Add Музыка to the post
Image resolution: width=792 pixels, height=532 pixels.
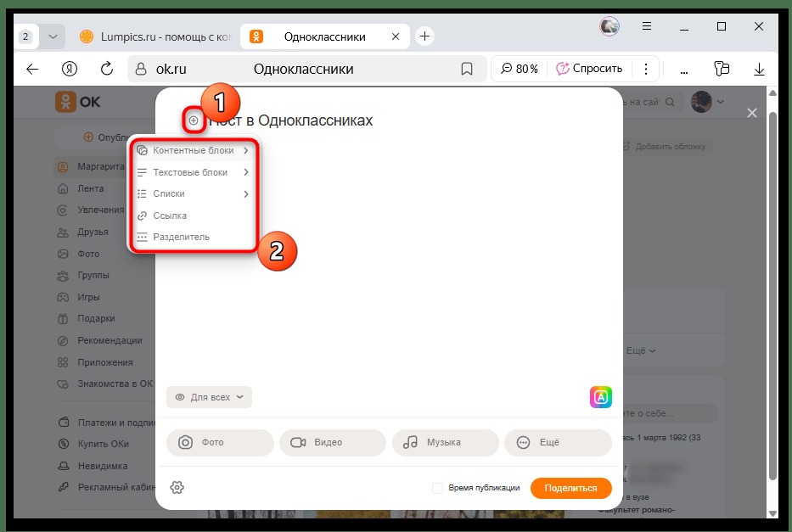(445, 443)
